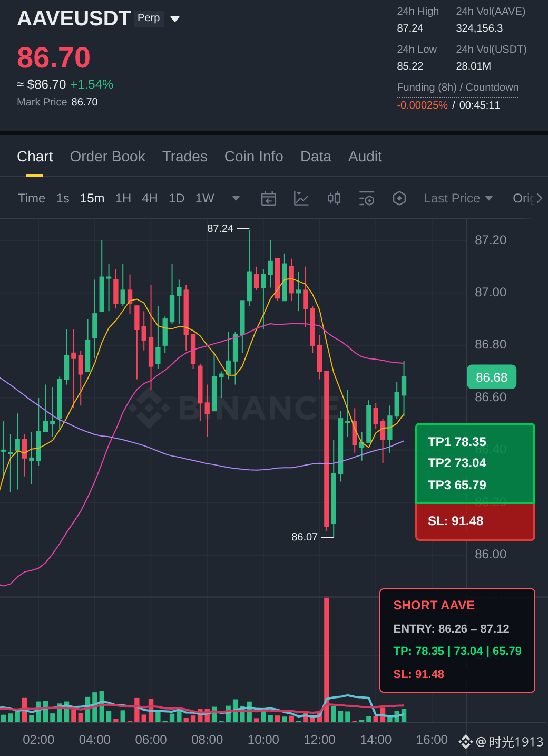Switch to the Data tab
548x756 pixels.
pos(316,157)
